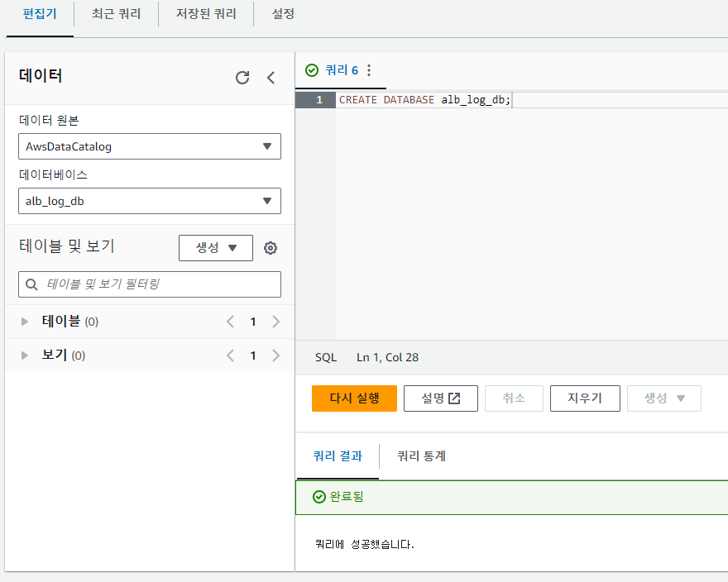Click the 지우기 button

584,398
